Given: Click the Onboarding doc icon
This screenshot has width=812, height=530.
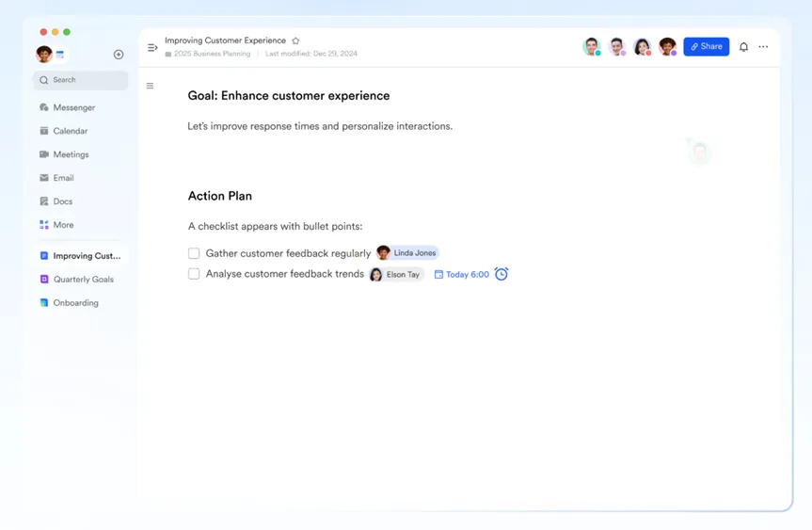Looking at the screenshot, I should [44, 302].
